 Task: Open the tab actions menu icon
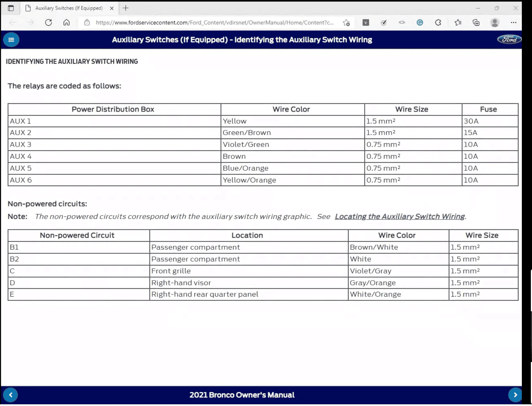click(11, 8)
